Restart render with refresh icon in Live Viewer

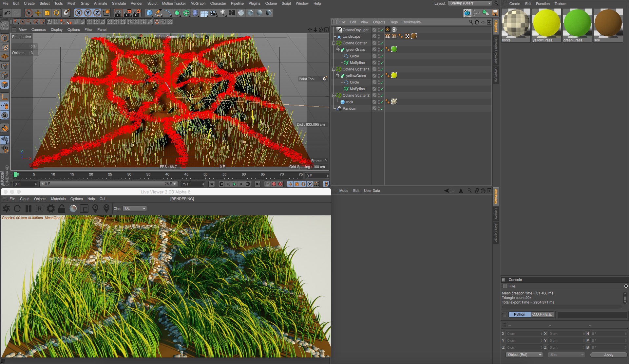tap(17, 209)
